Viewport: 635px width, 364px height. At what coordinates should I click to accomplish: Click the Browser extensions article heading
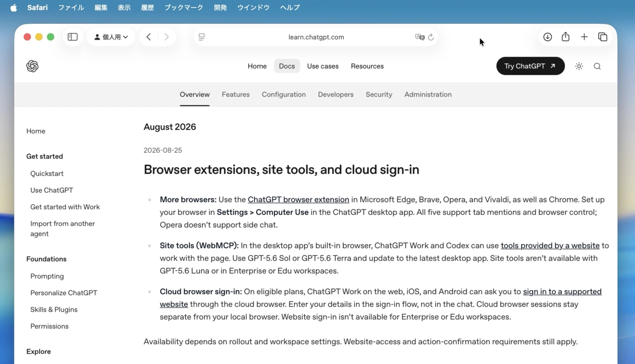point(281,170)
